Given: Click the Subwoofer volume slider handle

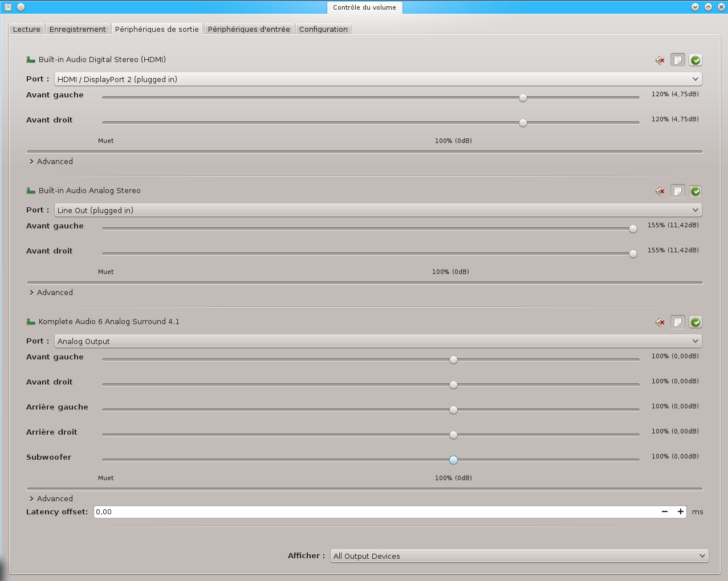Looking at the screenshot, I should coord(453,460).
